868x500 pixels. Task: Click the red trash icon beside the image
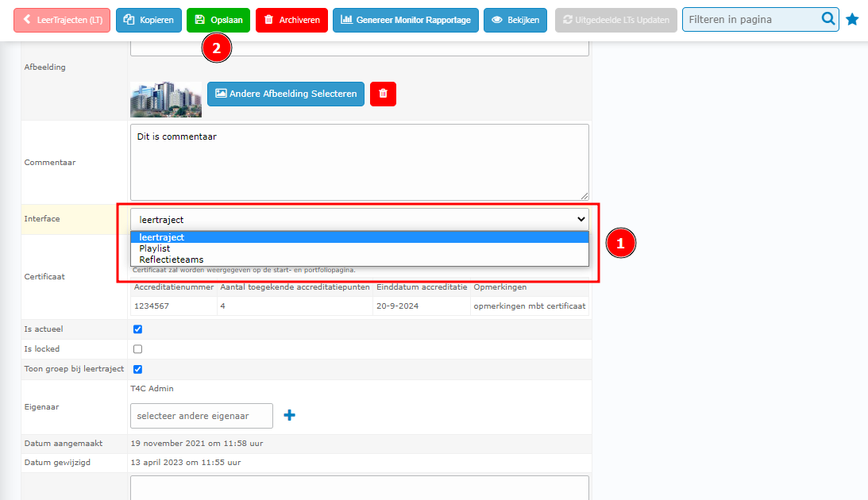click(x=383, y=94)
